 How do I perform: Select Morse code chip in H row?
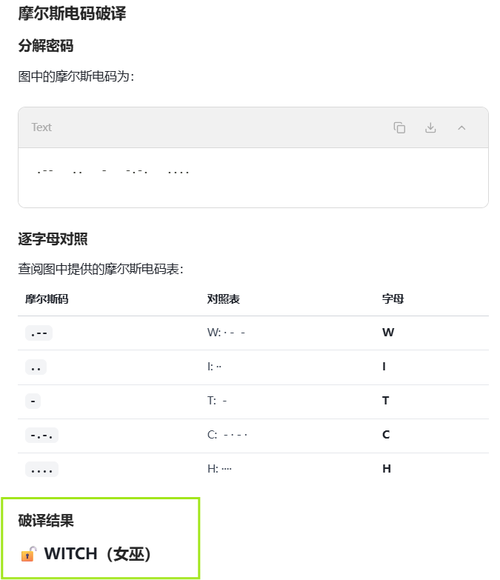42,469
